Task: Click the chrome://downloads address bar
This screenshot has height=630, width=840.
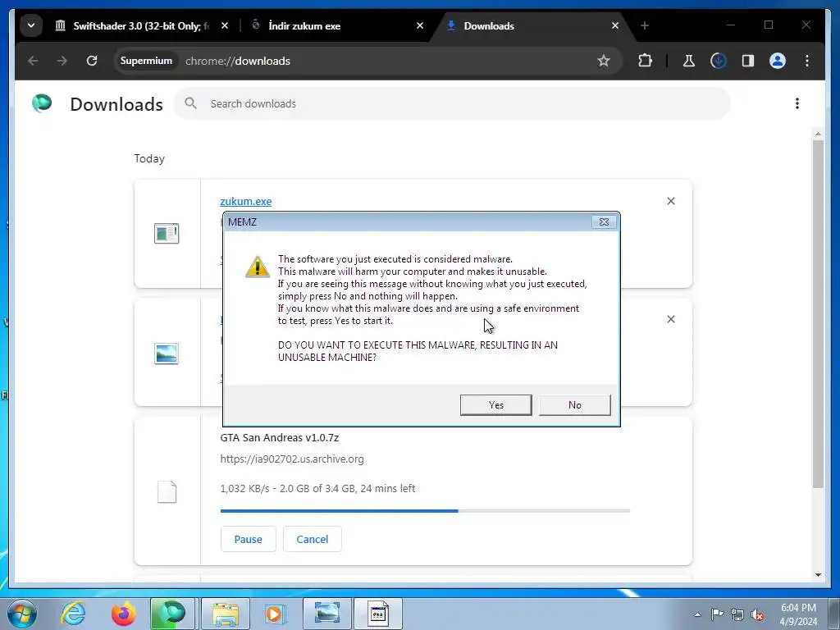Action: point(368,61)
